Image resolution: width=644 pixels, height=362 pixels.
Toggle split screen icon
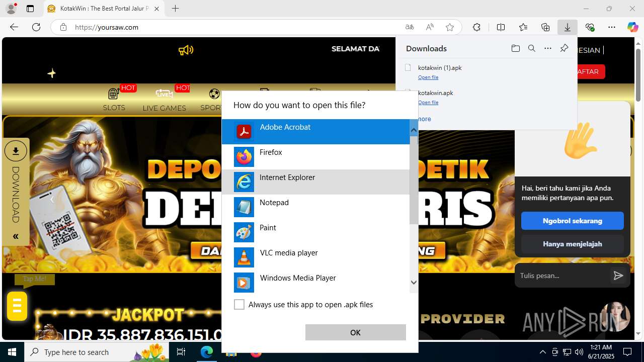coord(501,27)
